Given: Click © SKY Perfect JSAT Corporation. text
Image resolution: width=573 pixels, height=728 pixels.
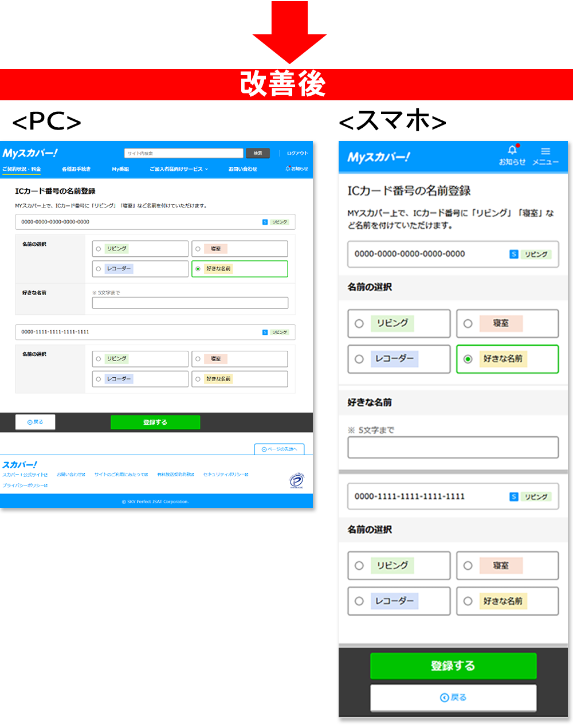Looking at the screenshot, I should [x=155, y=502].
